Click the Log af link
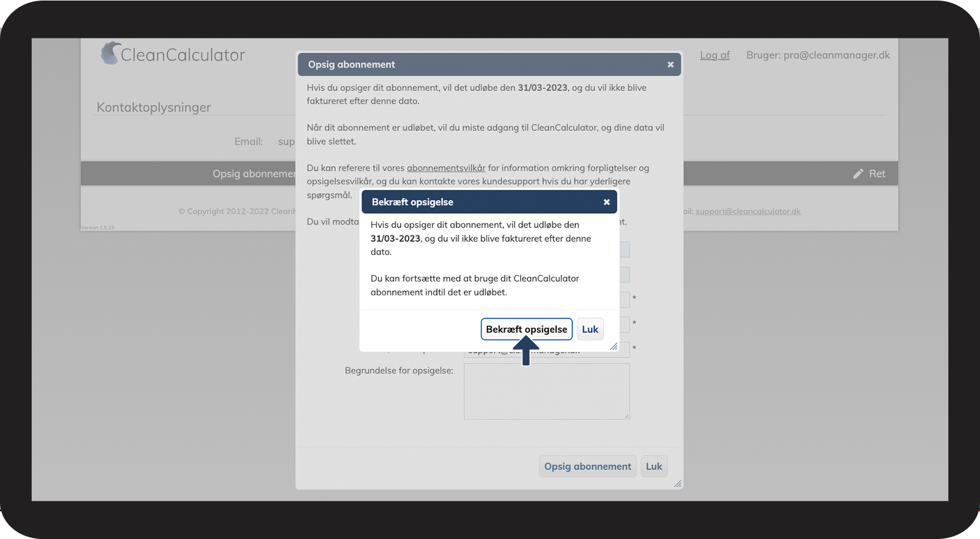Image resolution: width=980 pixels, height=539 pixels. click(x=715, y=55)
